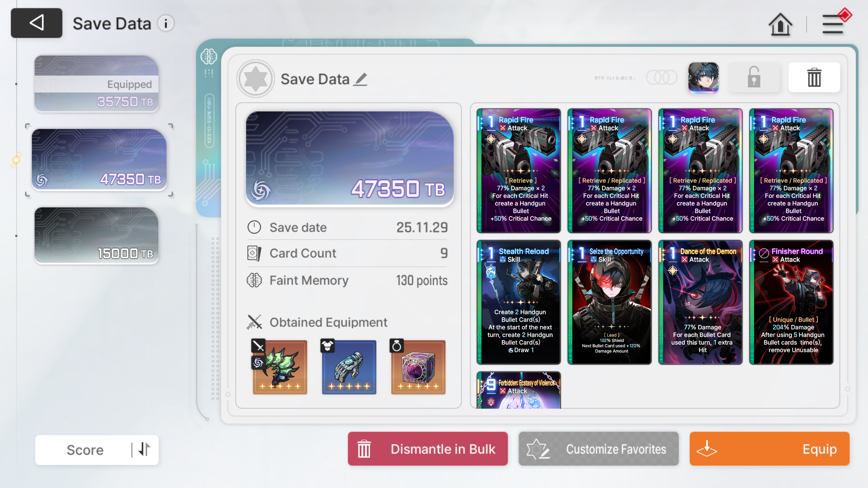Click the Equip button
868x488 pixels.
point(770,449)
